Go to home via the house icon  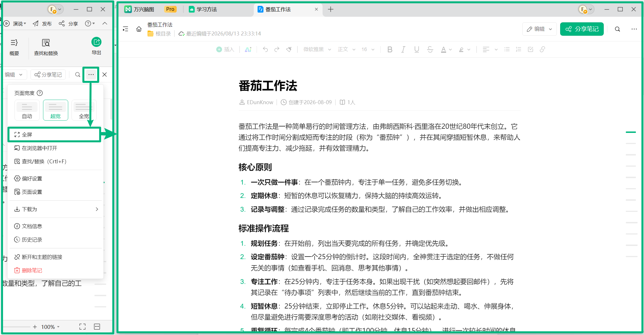point(139,29)
